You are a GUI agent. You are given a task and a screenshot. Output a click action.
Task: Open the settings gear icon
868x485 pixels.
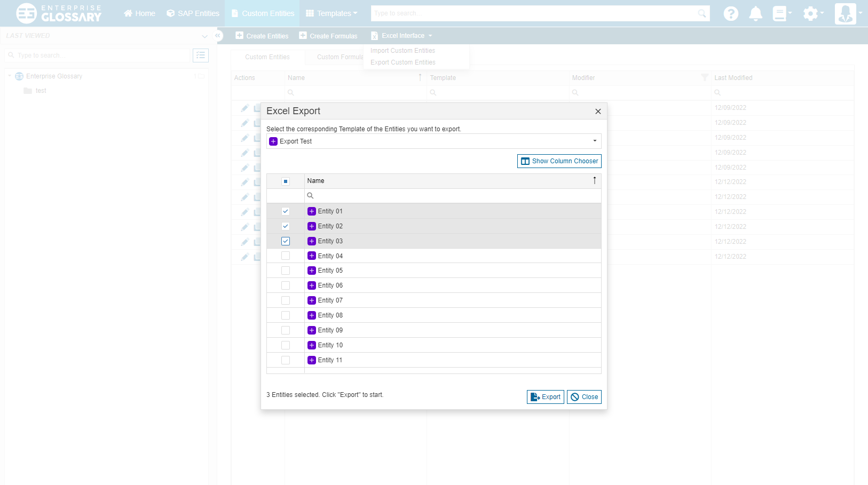[x=810, y=13]
